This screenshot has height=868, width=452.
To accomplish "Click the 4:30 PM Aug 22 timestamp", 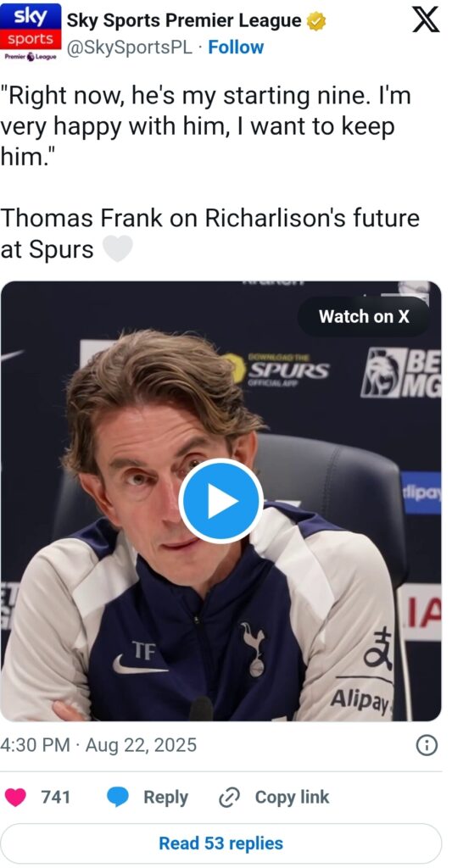I will pyautogui.click(x=98, y=745).
